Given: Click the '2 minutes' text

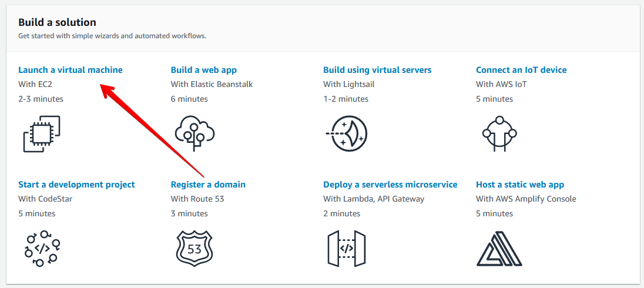Looking at the screenshot, I should coord(342,213).
